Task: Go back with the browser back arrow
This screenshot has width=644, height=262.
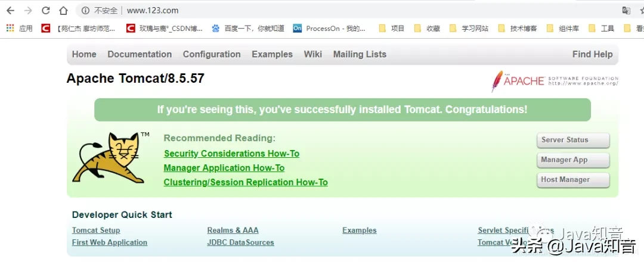Action: coord(10,10)
